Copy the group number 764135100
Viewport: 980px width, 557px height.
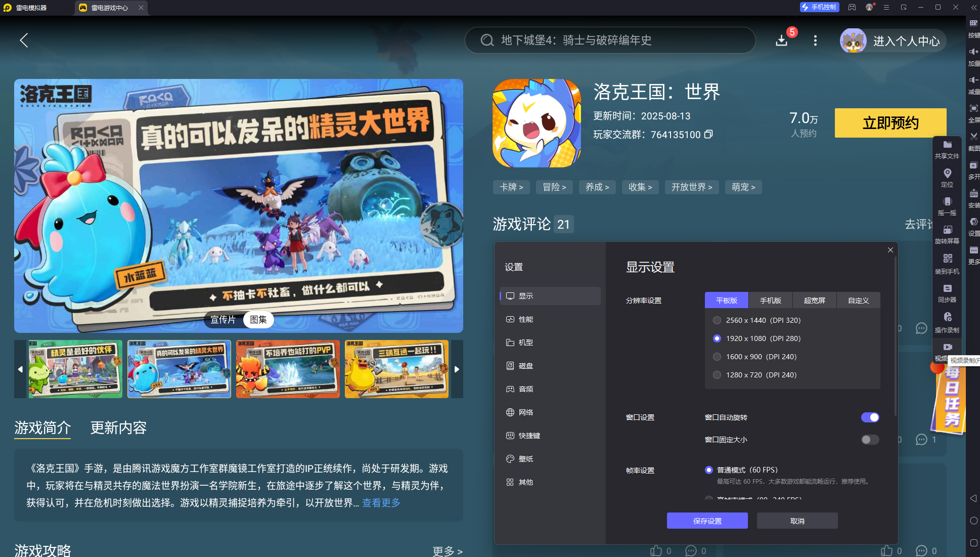point(708,135)
